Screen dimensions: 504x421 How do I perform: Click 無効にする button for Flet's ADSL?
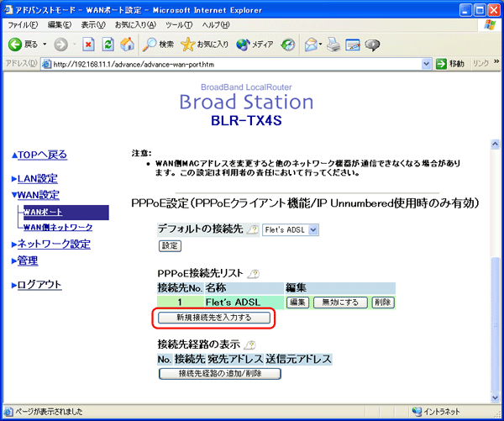340,303
